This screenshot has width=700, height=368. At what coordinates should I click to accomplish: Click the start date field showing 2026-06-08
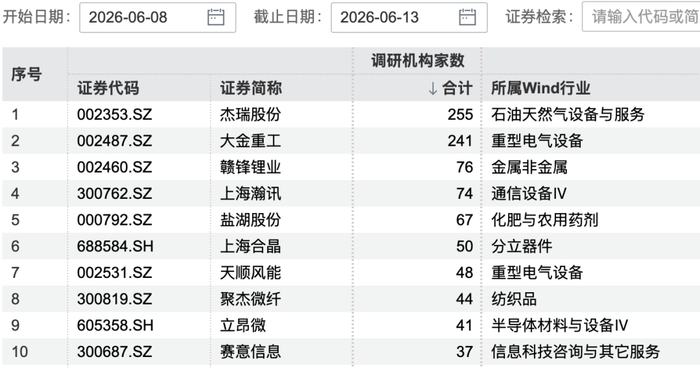pyautogui.click(x=158, y=17)
